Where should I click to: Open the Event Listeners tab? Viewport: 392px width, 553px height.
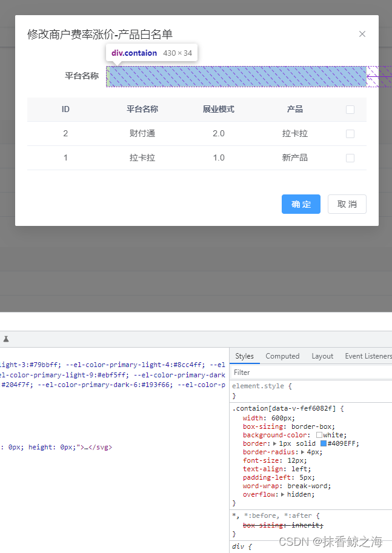(368, 356)
